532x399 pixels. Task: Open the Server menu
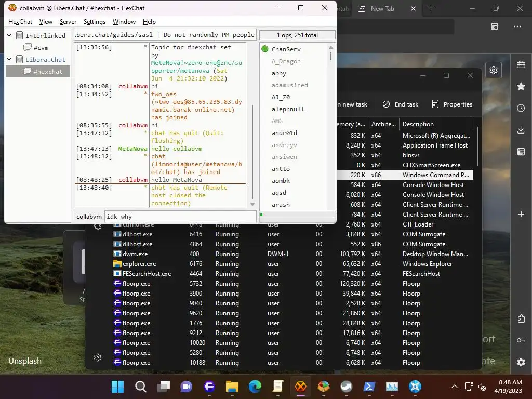coord(68,22)
